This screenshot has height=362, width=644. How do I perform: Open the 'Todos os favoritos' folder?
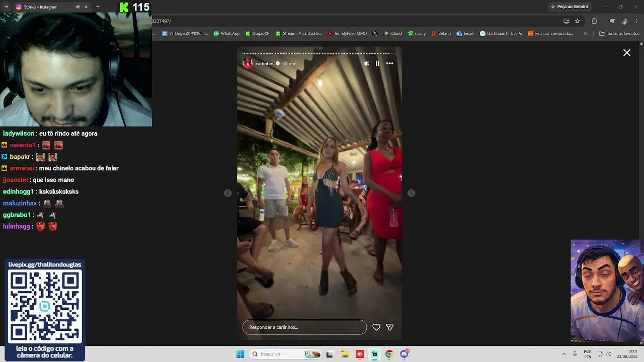coord(619,34)
